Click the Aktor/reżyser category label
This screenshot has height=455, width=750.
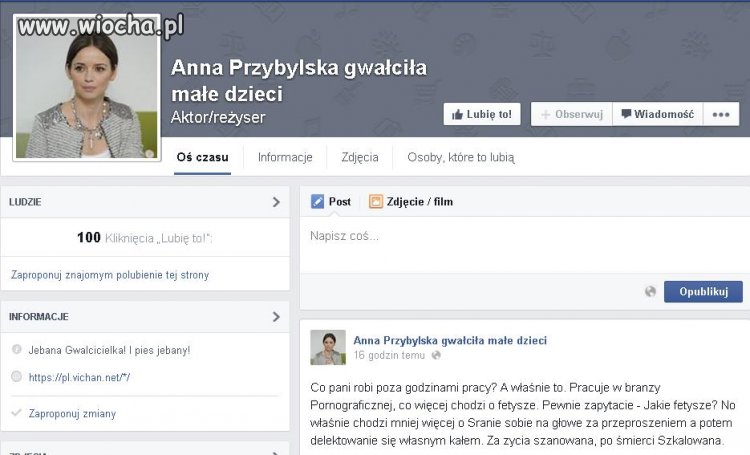[x=218, y=118]
